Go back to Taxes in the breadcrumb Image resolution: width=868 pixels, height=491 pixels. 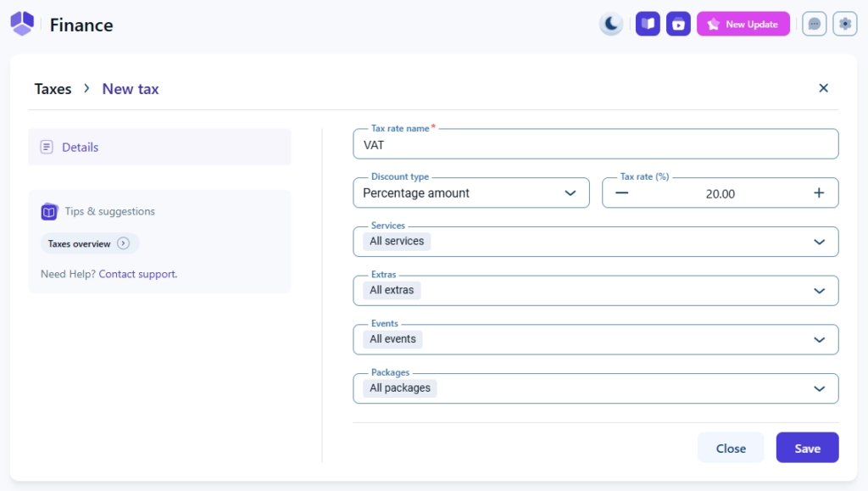53,89
